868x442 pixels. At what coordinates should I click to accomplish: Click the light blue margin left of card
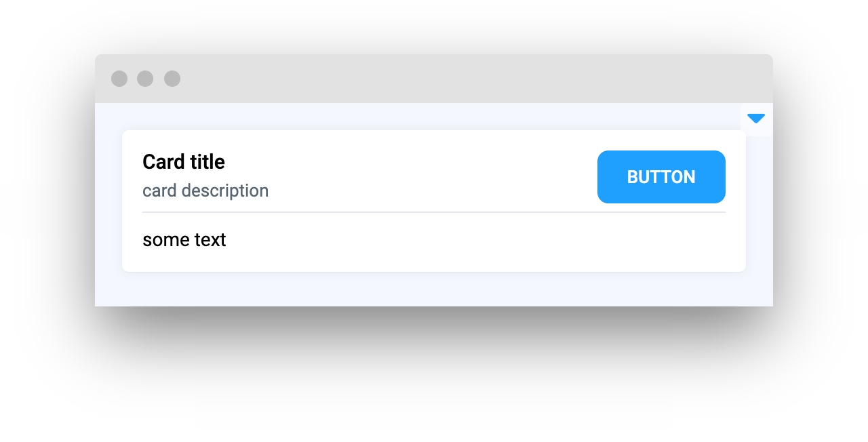coord(108,201)
